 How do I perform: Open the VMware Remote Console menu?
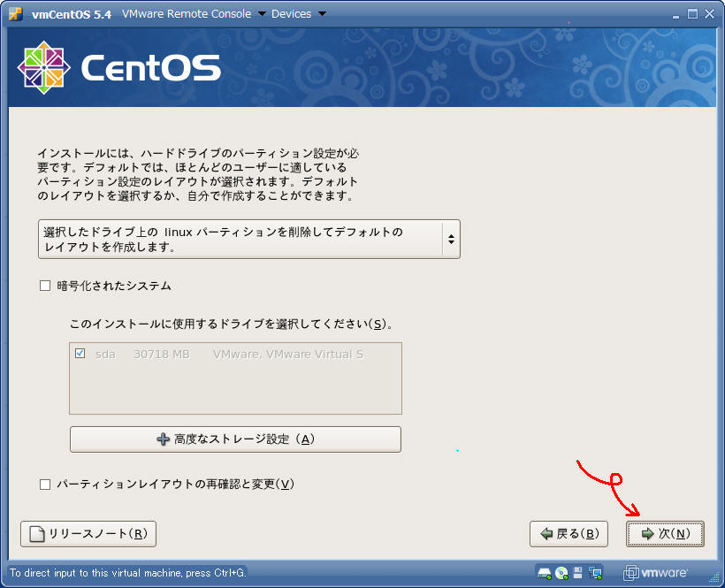pyautogui.click(x=186, y=14)
